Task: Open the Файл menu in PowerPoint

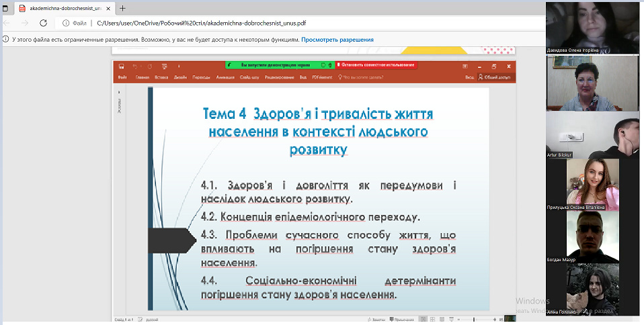Action: (122, 77)
